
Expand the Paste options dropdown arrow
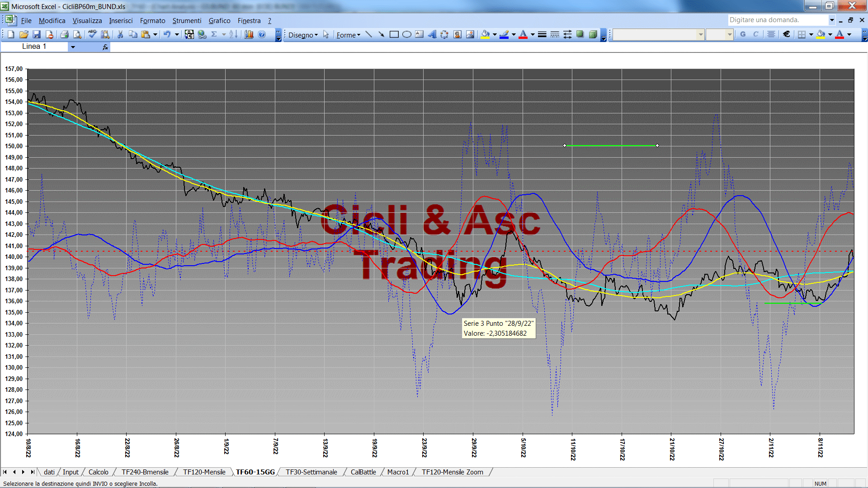pyautogui.click(x=155, y=35)
